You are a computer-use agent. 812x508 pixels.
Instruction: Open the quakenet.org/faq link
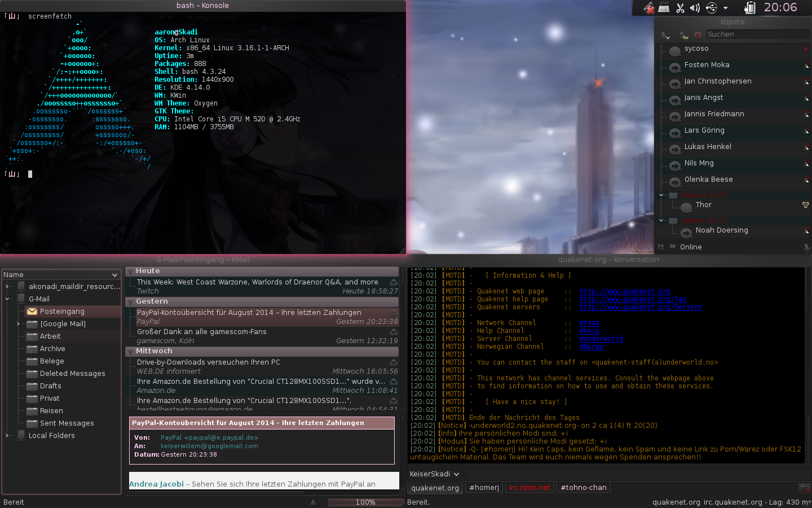point(633,299)
